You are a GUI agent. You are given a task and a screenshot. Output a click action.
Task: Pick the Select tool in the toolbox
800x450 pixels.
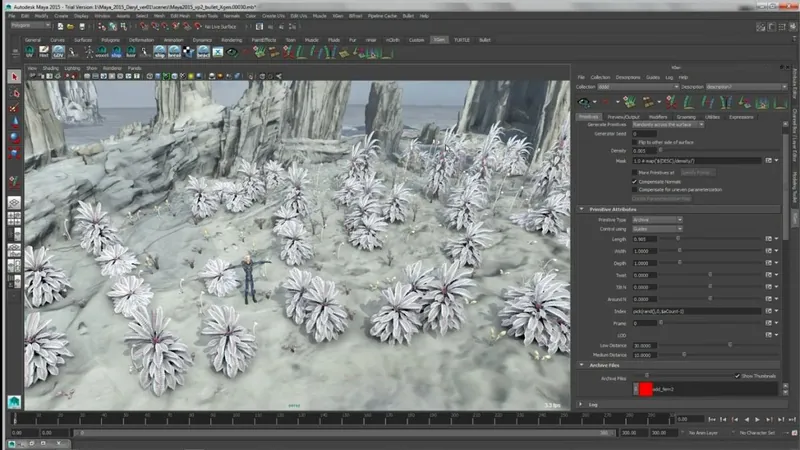coord(14,77)
